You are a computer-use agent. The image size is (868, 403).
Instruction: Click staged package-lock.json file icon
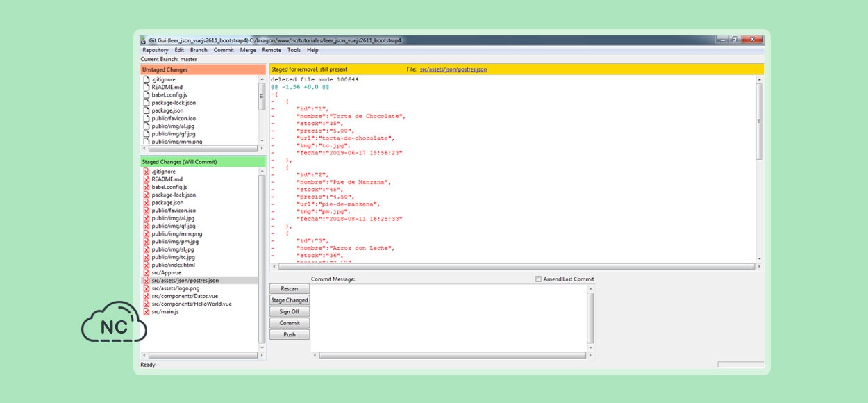pos(147,195)
